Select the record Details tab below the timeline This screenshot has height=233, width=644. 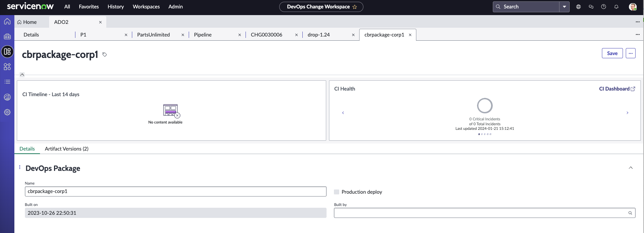27,149
